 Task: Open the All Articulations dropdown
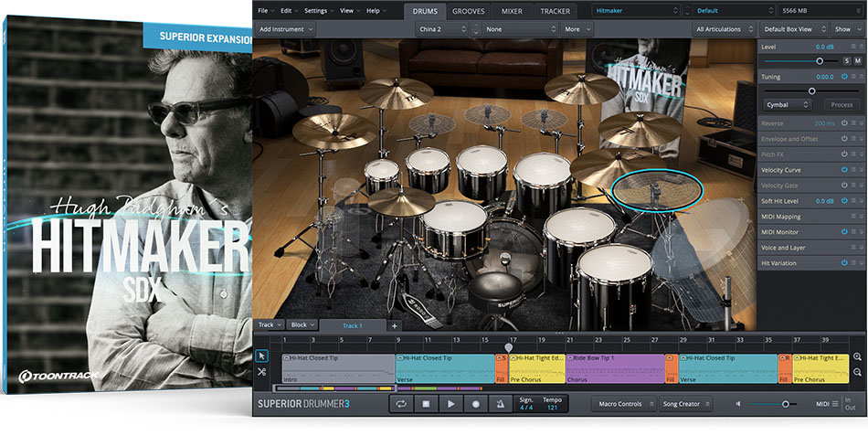pos(724,29)
